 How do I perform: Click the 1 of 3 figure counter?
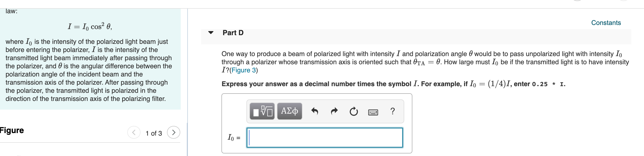point(153,133)
